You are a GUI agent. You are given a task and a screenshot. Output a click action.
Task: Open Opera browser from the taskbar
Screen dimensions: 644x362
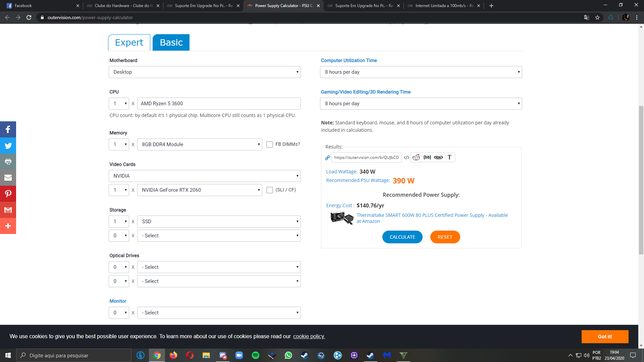click(190, 355)
